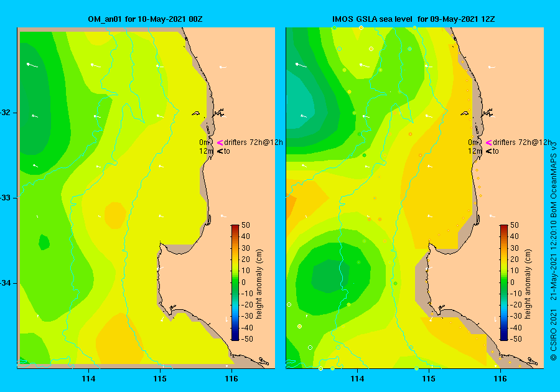Click the black arrow beside '12m' in OM_an01 legend
This screenshot has width=560, height=392.
click(220, 151)
